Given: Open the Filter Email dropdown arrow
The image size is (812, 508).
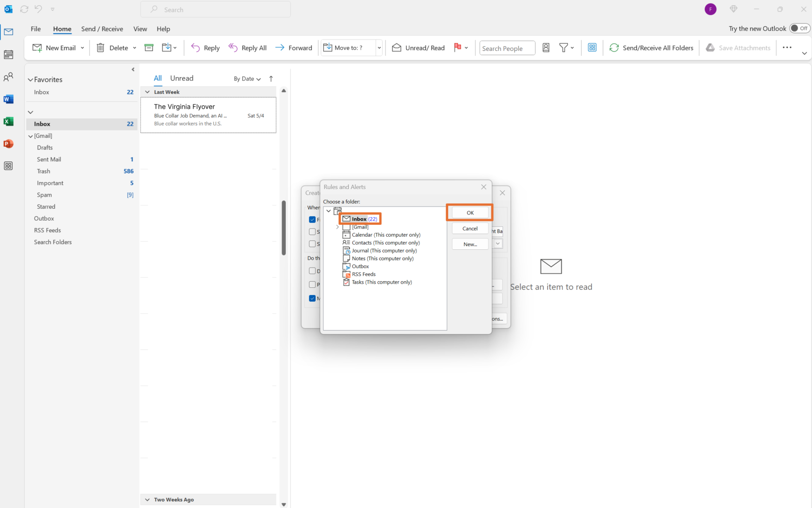Looking at the screenshot, I should [x=572, y=48].
